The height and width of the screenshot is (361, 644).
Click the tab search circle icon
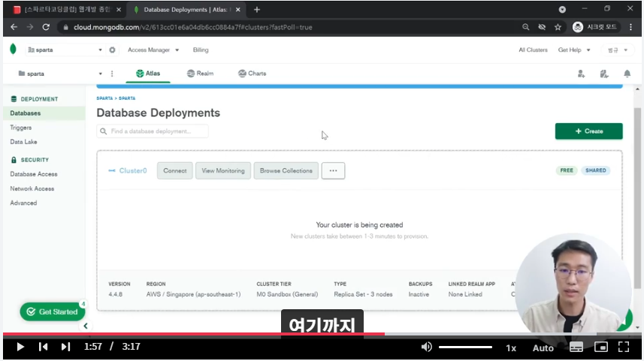562,10
